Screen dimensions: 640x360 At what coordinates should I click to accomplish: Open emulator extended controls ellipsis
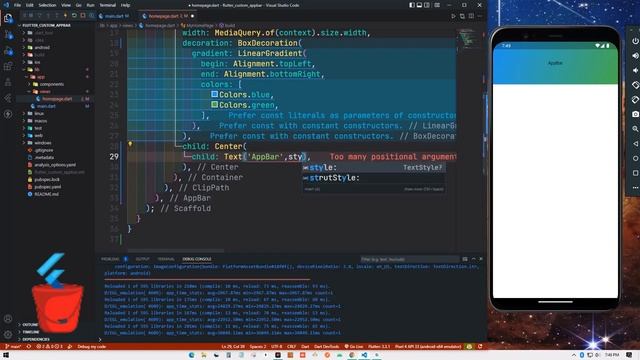(635, 188)
